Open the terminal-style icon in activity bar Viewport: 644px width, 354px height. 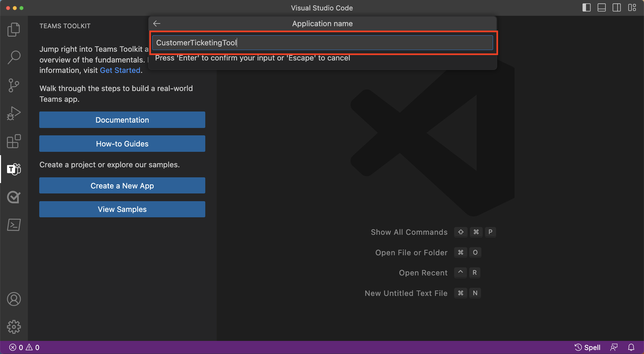[x=14, y=225]
